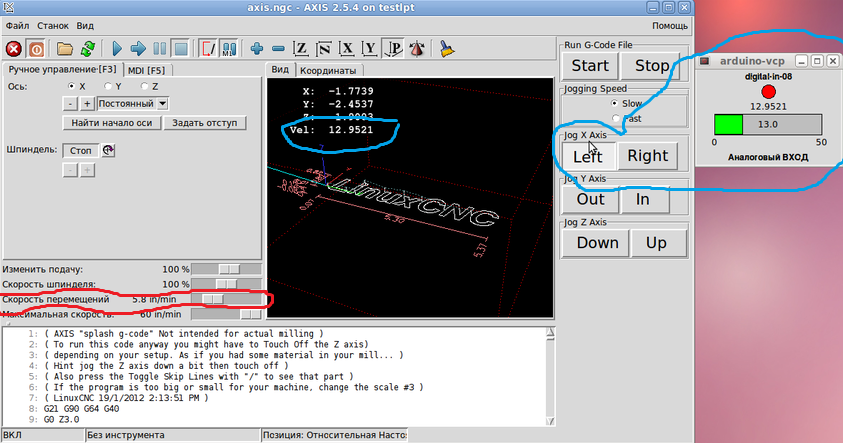
Task: Jog X axis Right
Action: (648, 156)
